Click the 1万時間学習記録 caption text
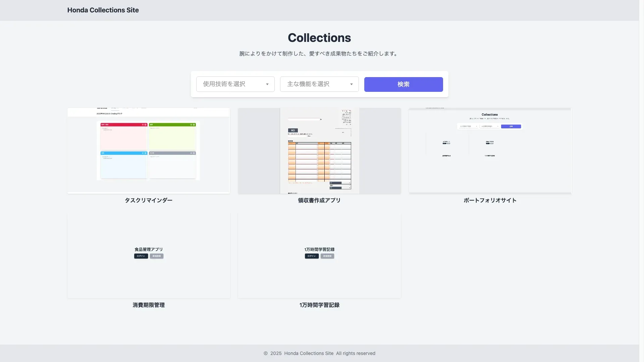644x362 pixels. pos(319,305)
